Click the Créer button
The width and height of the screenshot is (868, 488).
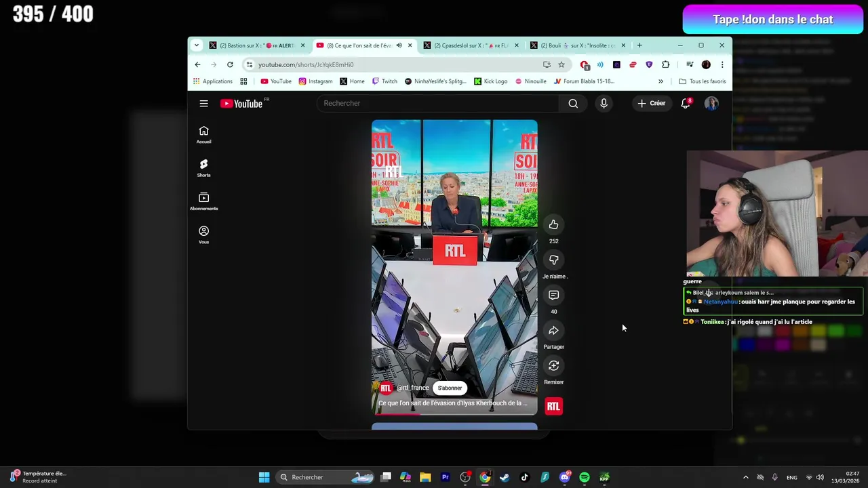click(x=652, y=103)
